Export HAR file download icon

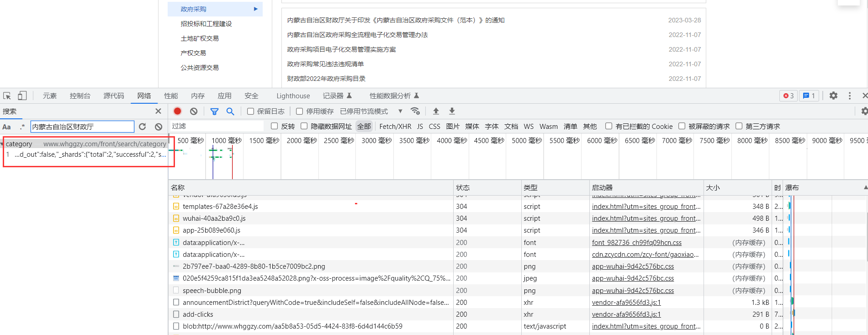tap(452, 111)
